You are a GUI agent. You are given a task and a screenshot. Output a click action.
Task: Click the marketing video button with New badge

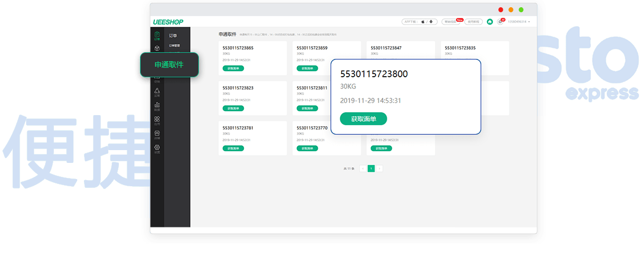click(x=451, y=22)
